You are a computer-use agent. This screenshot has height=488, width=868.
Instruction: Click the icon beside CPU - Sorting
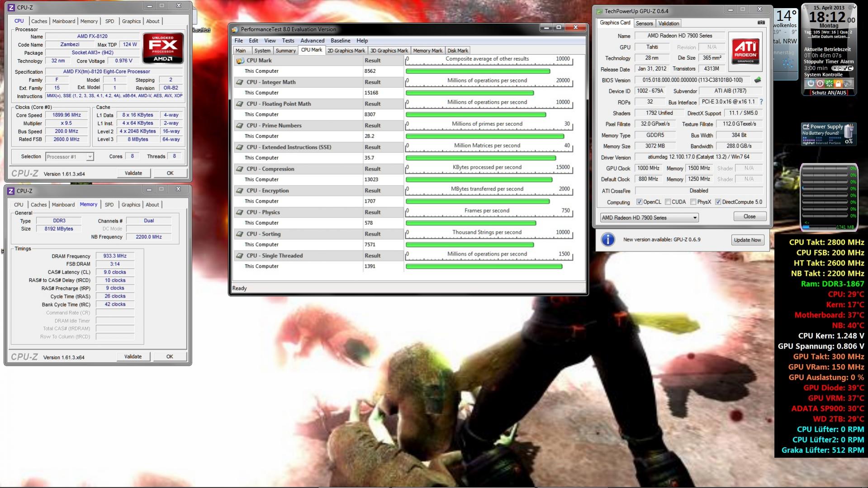(240, 234)
